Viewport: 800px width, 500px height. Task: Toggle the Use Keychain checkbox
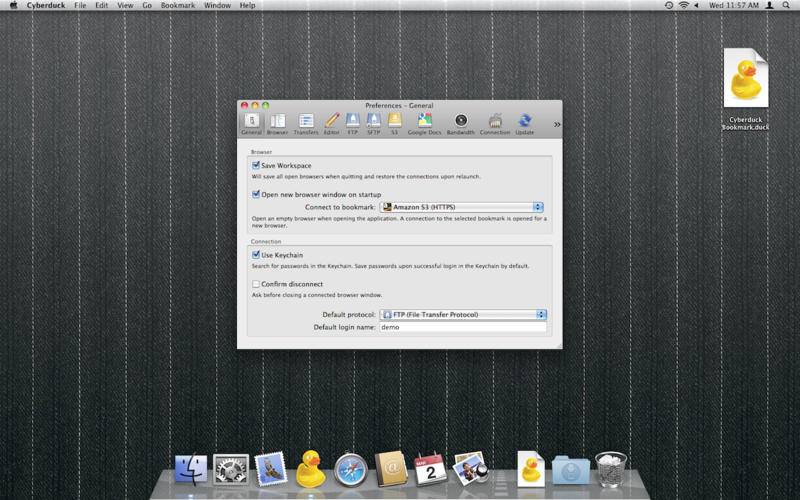point(256,255)
